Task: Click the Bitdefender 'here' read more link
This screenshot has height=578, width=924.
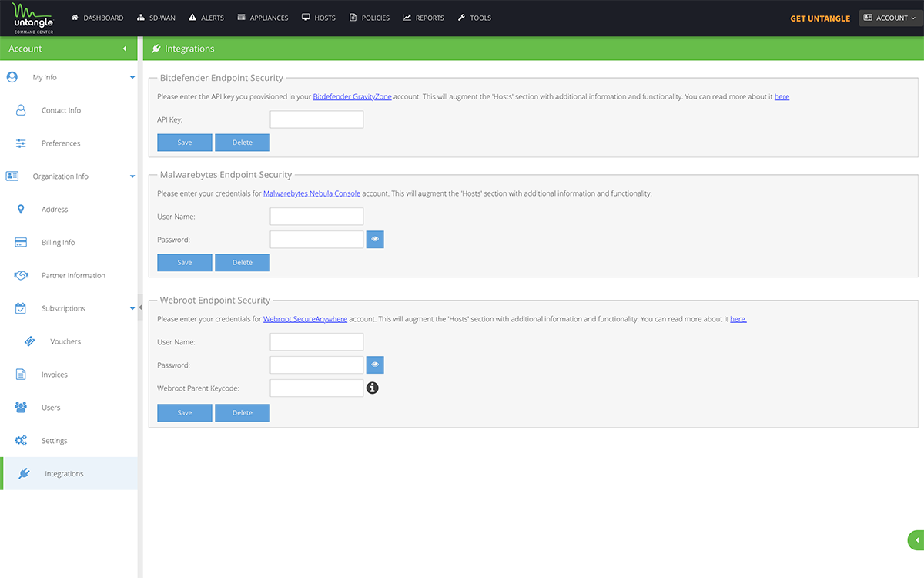Action: pos(782,97)
